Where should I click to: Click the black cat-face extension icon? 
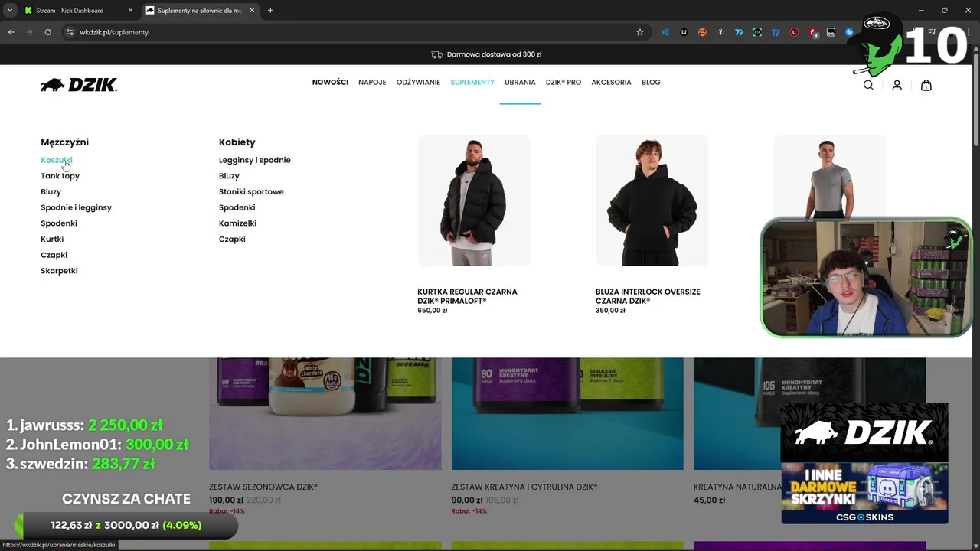(x=684, y=32)
